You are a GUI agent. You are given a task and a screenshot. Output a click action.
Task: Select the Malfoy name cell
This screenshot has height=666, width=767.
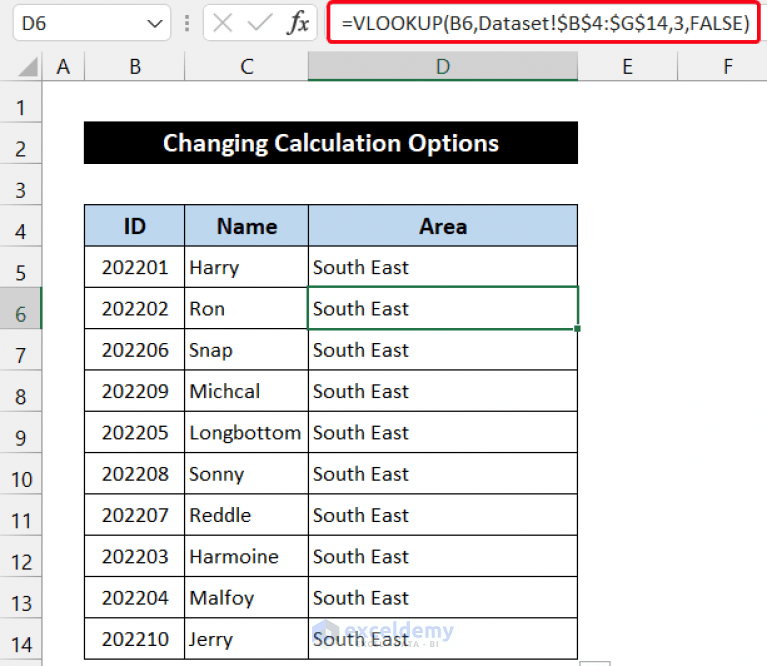pos(247,598)
